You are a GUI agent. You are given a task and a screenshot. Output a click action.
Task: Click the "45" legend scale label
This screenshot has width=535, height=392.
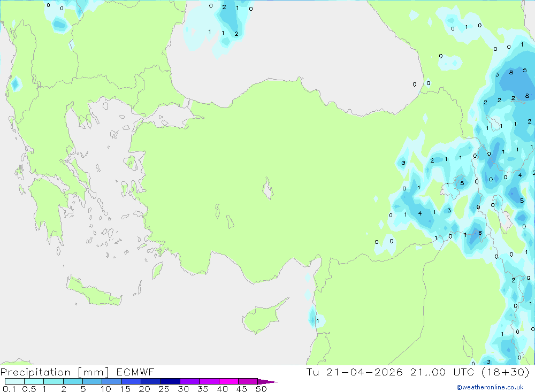[x=242, y=389]
